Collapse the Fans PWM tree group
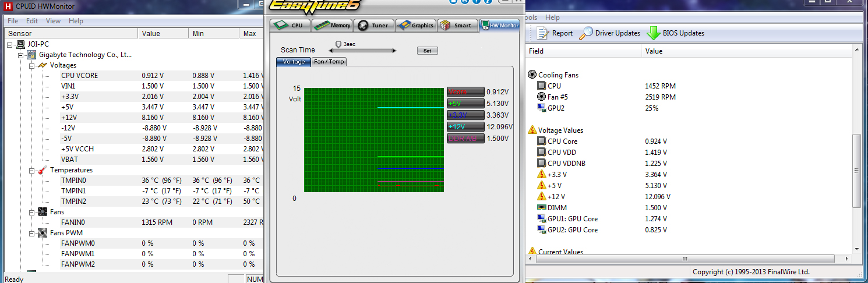Screen dimensions: 868x283 click(x=32, y=233)
